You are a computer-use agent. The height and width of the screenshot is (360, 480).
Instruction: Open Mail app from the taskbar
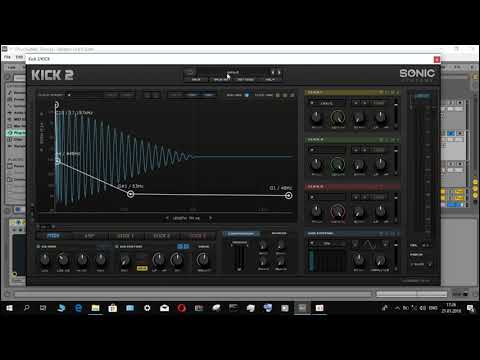point(164,308)
